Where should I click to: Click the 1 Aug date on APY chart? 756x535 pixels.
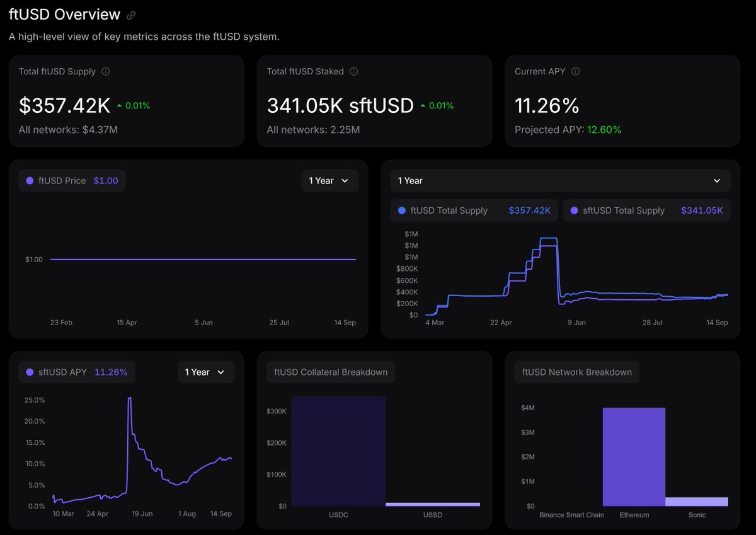[x=186, y=514]
